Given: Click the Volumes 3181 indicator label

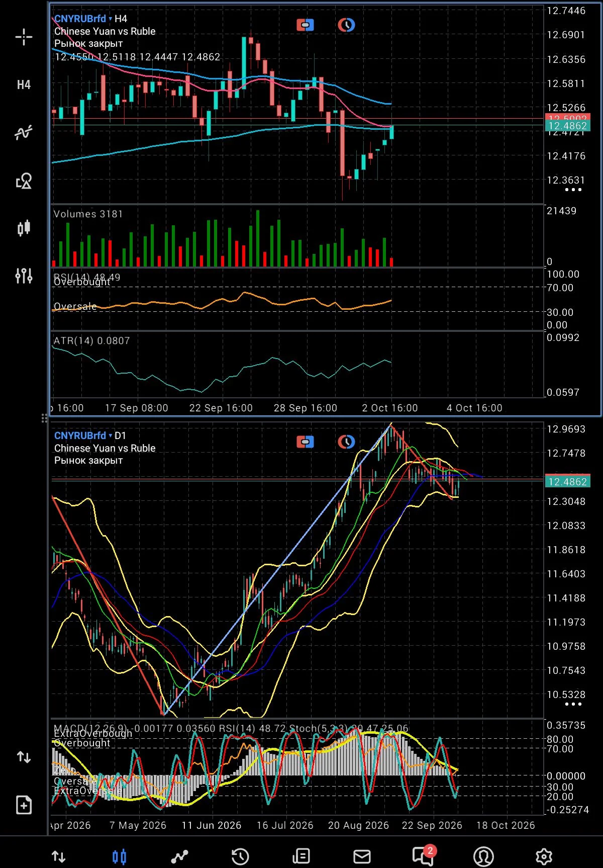Looking at the screenshot, I should pyautogui.click(x=88, y=214).
